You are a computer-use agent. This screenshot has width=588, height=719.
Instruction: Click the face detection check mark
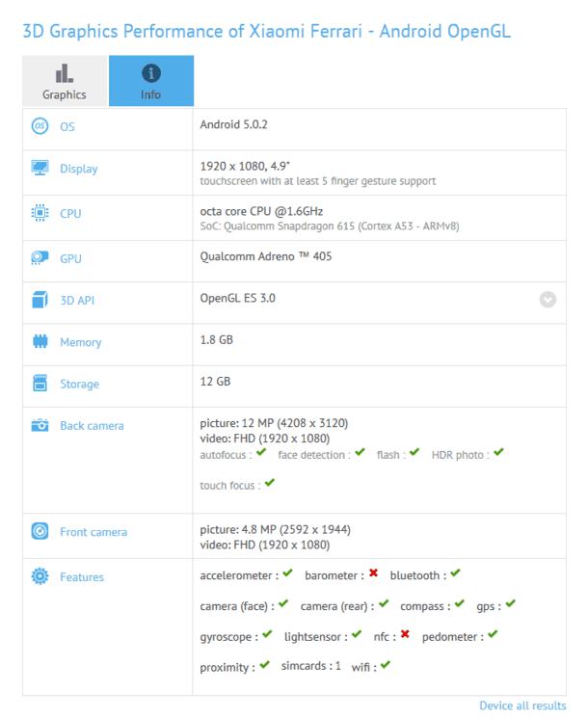point(361,452)
